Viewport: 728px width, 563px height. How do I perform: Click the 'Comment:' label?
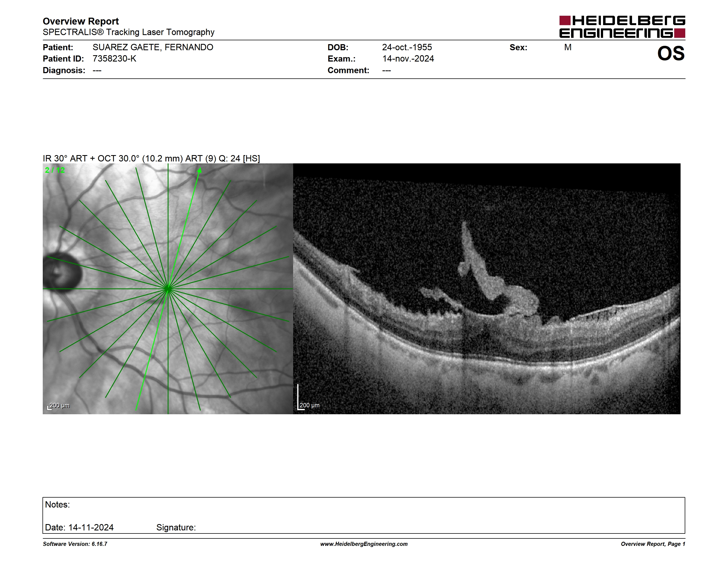348,70
